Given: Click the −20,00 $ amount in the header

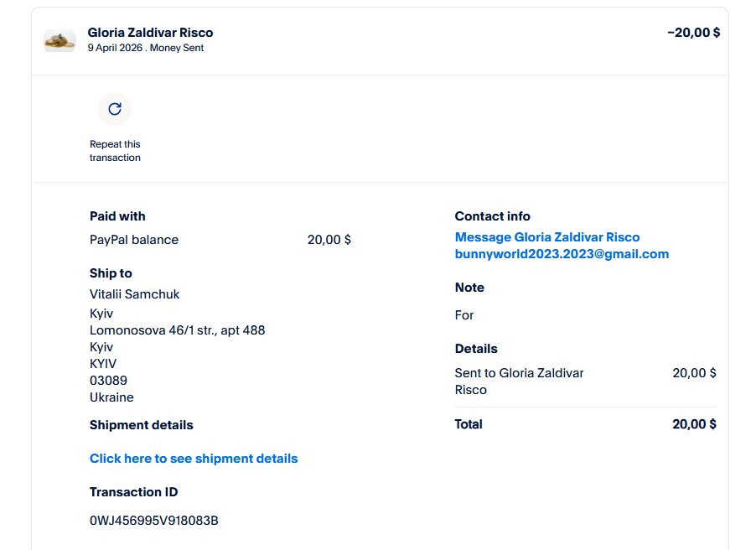Looking at the screenshot, I should click(x=693, y=33).
